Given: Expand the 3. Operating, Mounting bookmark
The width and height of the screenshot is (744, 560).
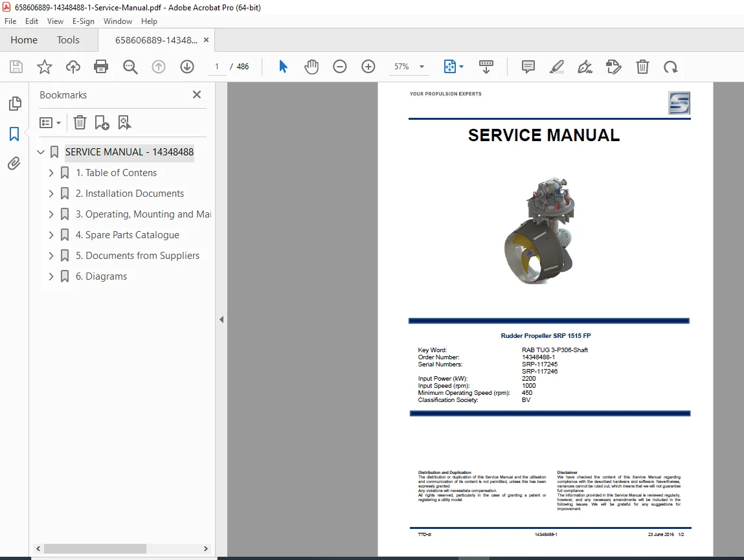Looking at the screenshot, I should coord(51,214).
